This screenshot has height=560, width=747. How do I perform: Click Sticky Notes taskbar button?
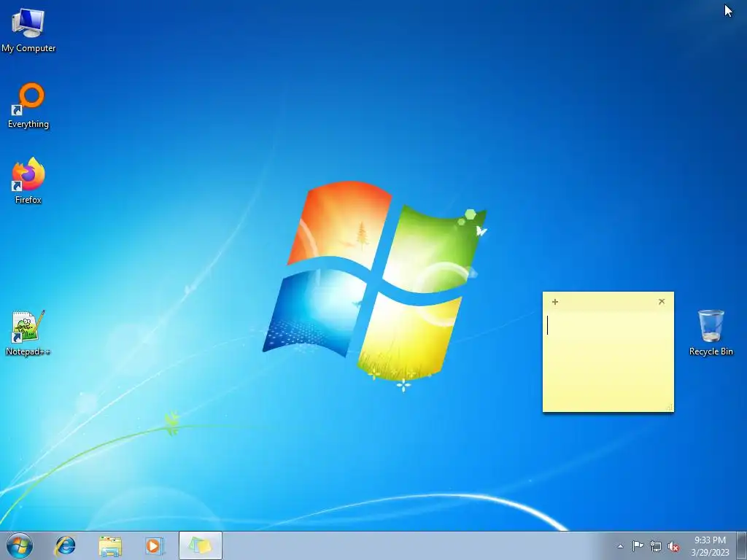(200, 545)
